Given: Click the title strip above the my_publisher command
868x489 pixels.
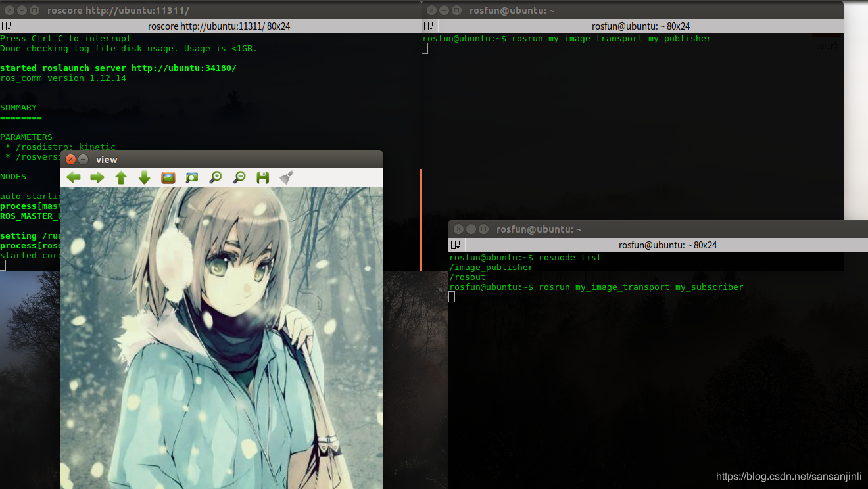Looking at the screenshot, I should [640, 26].
